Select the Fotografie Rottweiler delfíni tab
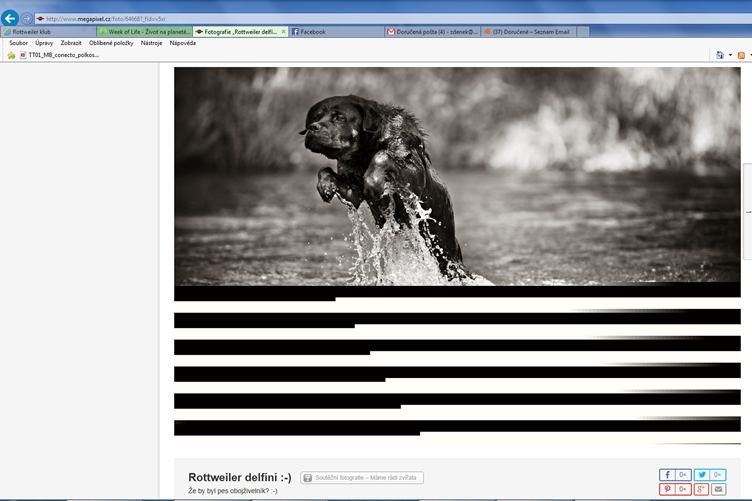The width and height of the screenshot is (752, 501). tap(236, 32)
